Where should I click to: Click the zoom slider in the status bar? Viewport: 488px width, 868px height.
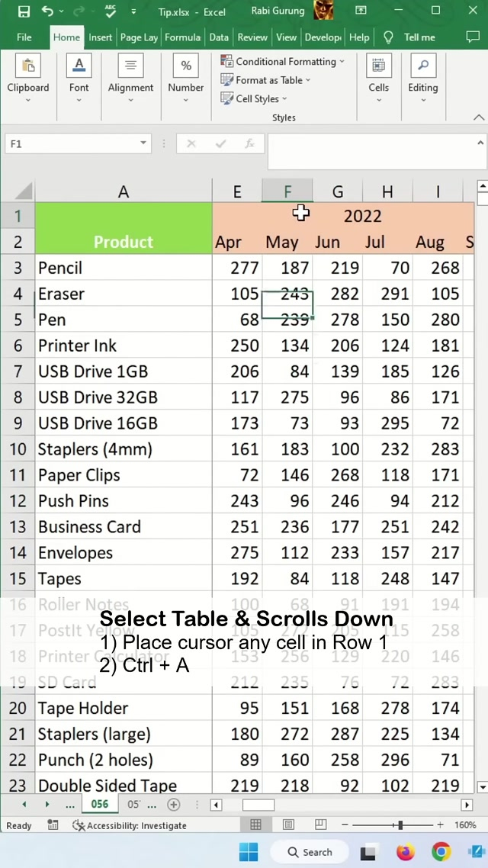tap(400, 825)
